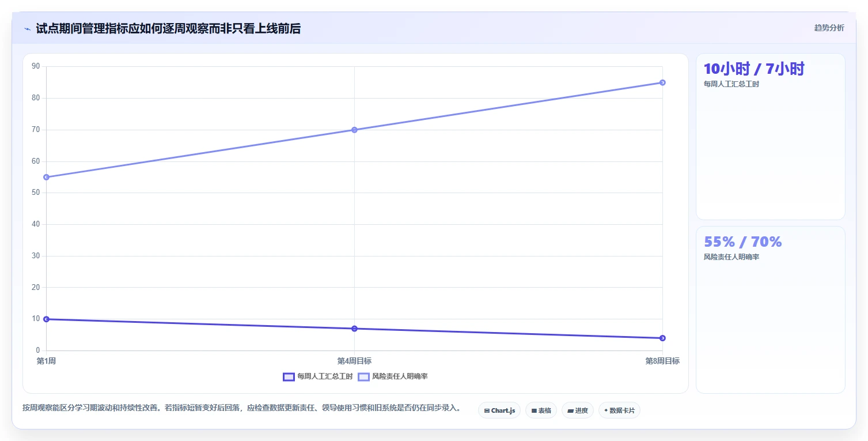Click 第8周目标 data point at value 85

pos(662,82)
